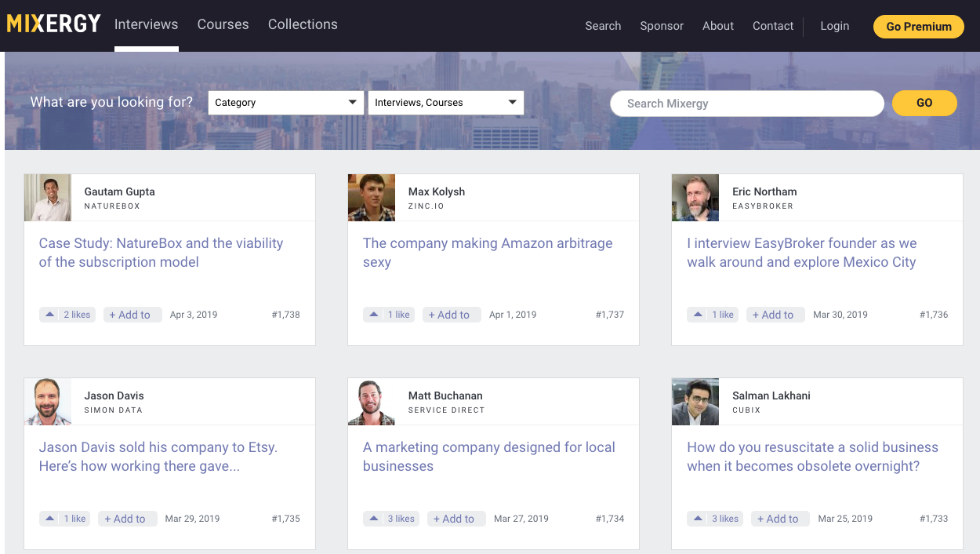Image resolution: width=980 pixels, height=554 pixels.
Task: Open 'Jason Davis sold his company to Etsy'
Action: click(158, 457)
